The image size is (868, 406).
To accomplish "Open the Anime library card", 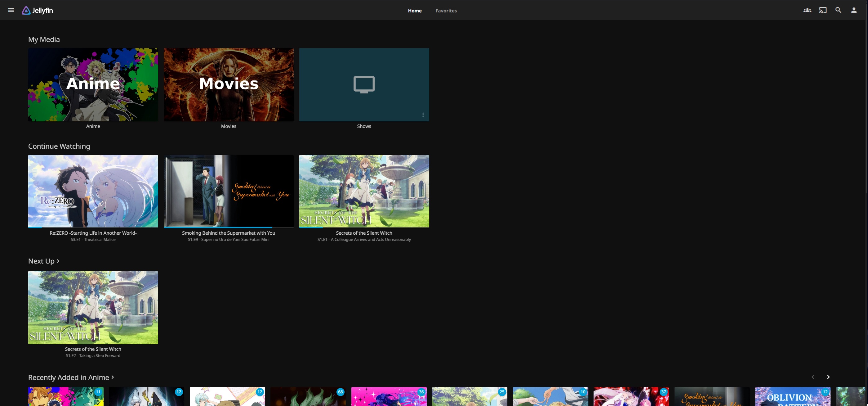I will click(93, 85).
